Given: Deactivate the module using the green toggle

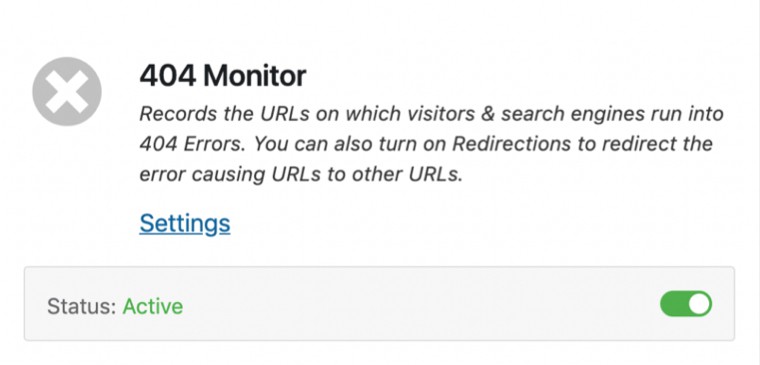Looking at the screenshot, I should (686, 304).
